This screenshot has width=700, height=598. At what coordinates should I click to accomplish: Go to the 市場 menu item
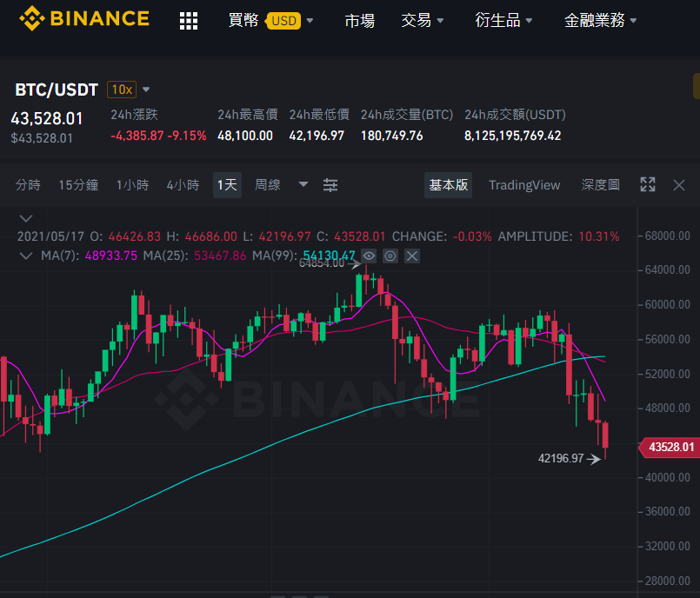click(359, 21)
